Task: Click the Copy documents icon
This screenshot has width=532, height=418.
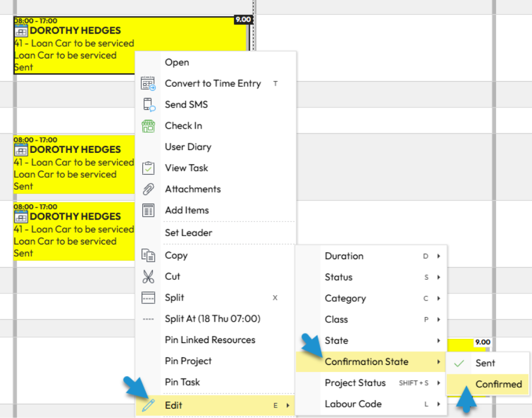Action: pos(148,256)
